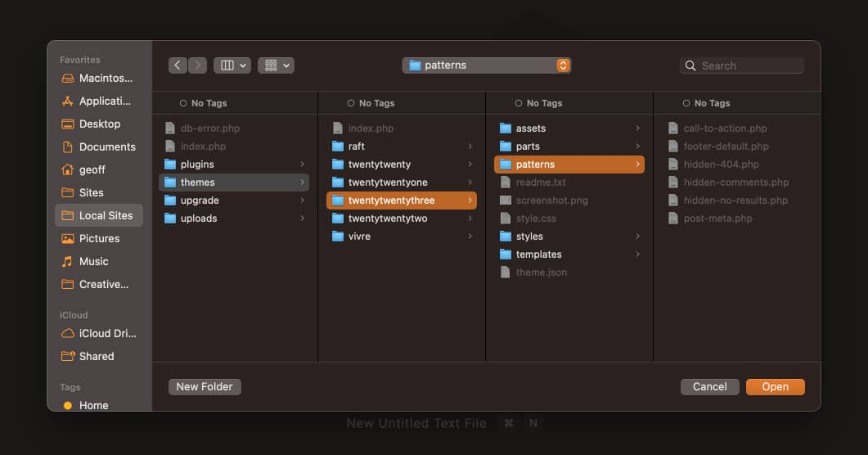The width and height of the screenshot is (868, 455).
Task: Click the Cancel button
Action: click(709, 387)
